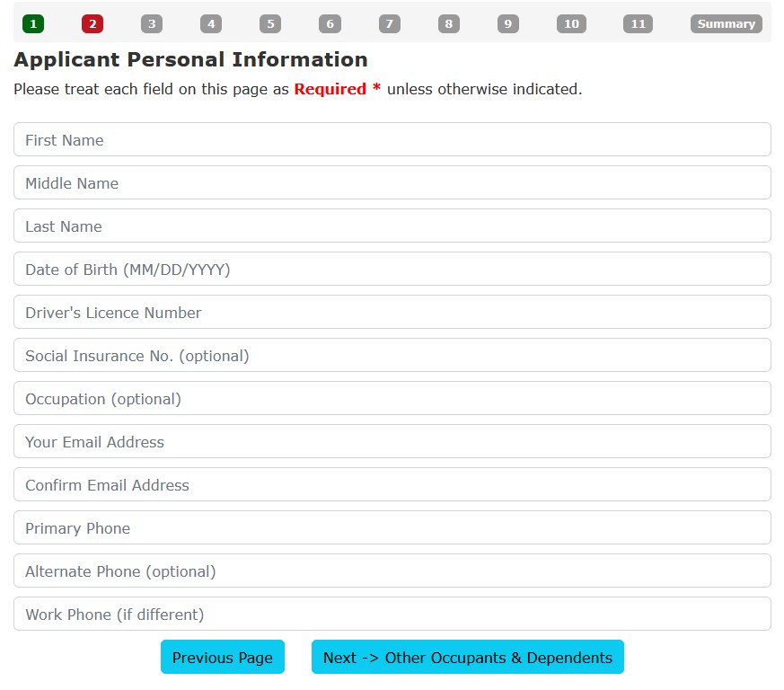Screen dimensions: 784x690
Task: Focus Driver's Licence Number input
Action: point(392,313)
